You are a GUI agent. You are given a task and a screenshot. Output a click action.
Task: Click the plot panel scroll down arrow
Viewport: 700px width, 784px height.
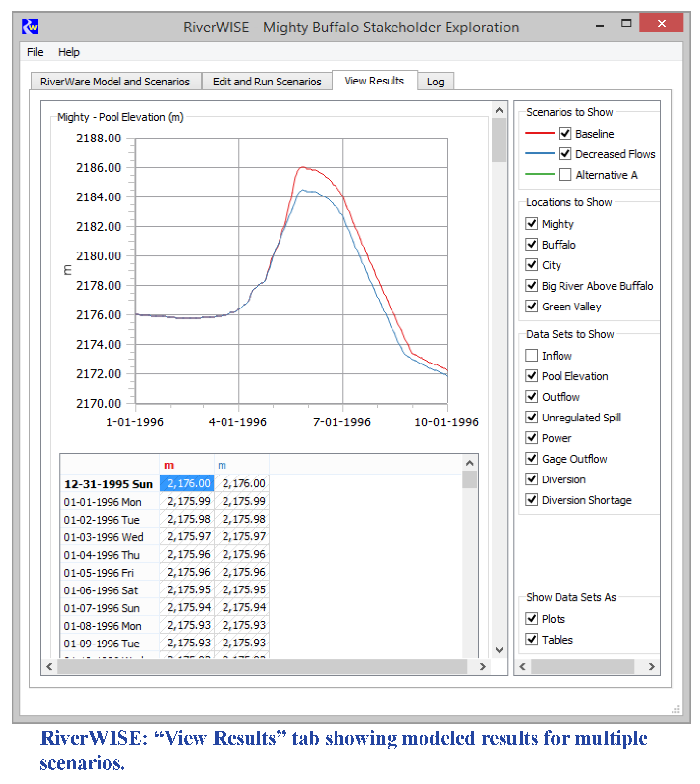point(499,650)
